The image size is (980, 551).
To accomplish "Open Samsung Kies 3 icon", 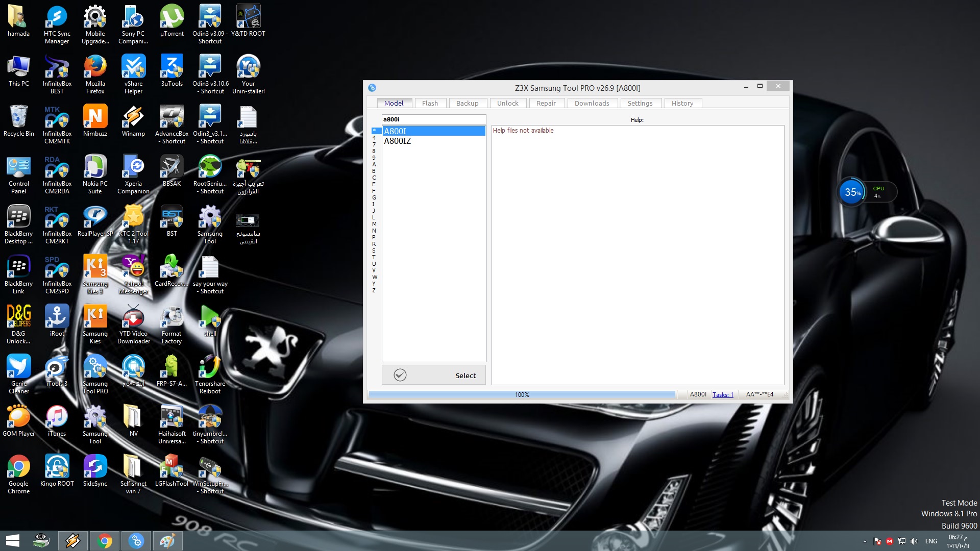I will 95,274.
